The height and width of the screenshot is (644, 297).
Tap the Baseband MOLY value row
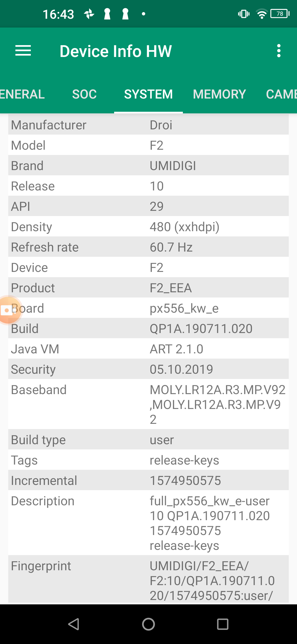tap(148, 404)
